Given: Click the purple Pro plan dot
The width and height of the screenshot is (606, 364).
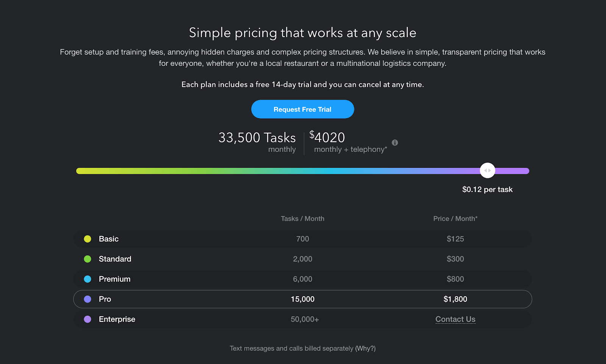Looking at the screenshot, I should (87, 299).
